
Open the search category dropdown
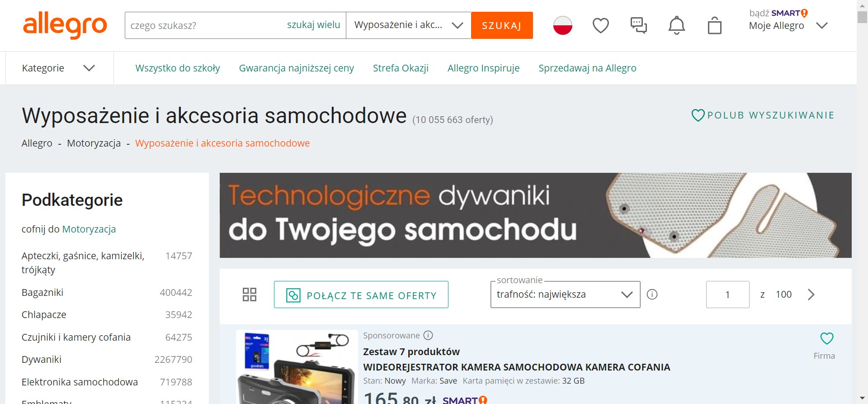coord(409,25)
